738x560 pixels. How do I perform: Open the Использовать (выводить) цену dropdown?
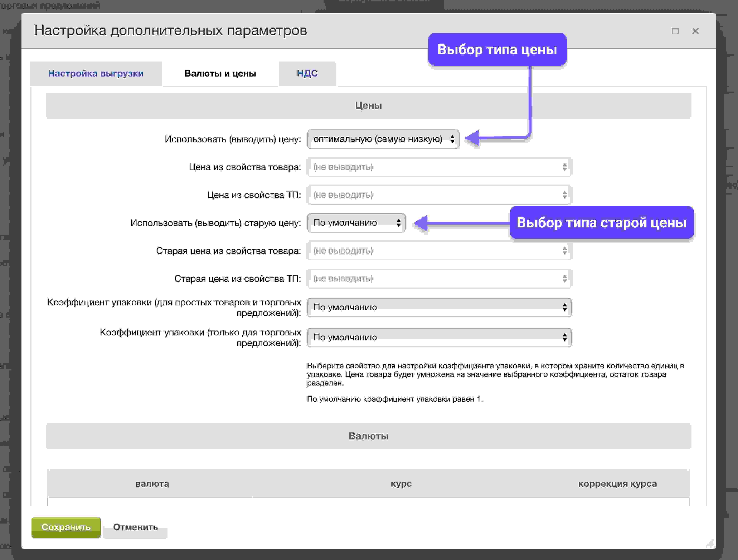click(x=383, y=139)
